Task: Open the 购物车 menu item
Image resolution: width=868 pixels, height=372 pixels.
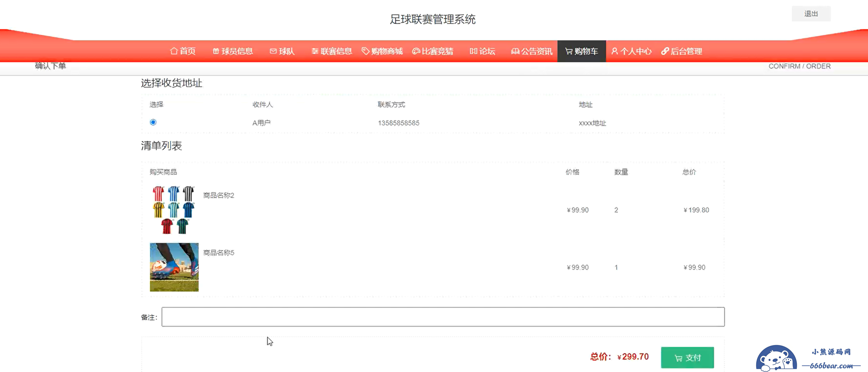Action: (581, 51)
